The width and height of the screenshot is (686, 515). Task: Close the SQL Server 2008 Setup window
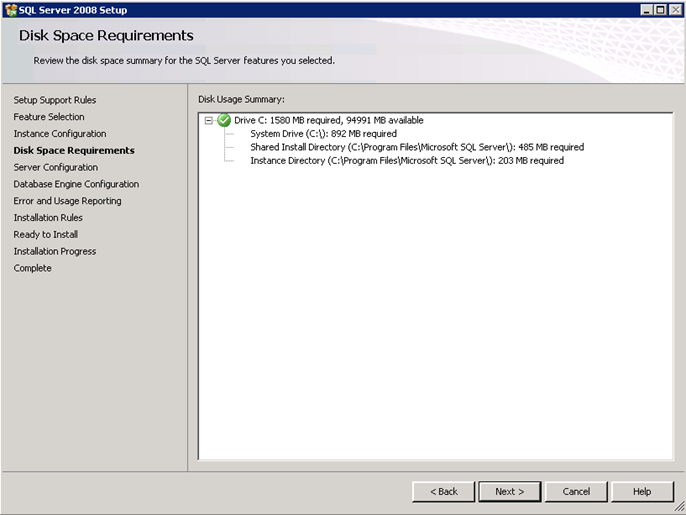(x=675, y=10)
